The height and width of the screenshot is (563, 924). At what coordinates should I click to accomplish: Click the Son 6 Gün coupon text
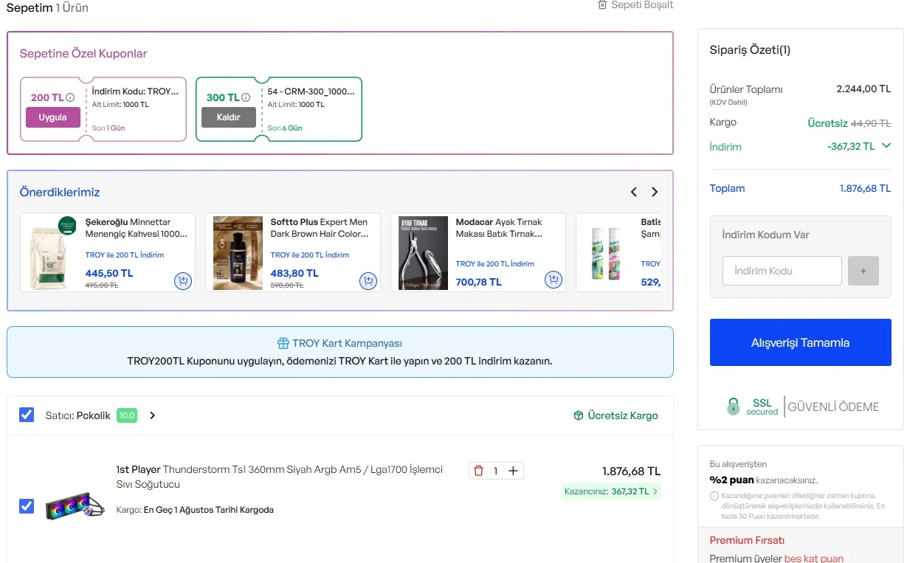coord(285,128)
